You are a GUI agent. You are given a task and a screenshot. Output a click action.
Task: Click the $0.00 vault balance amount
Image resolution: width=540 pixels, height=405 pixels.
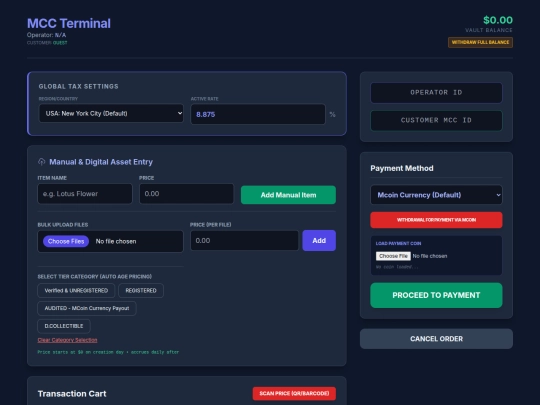(498, 20)
